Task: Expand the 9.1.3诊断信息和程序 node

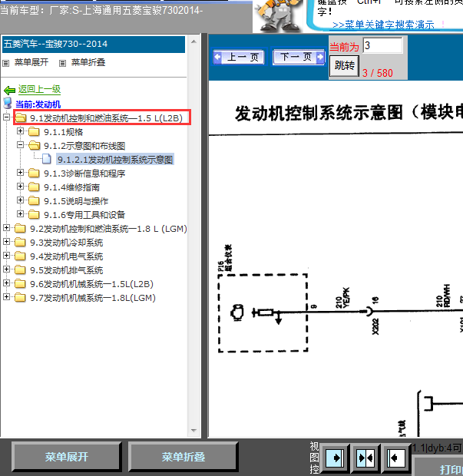Action: point(20,173)
